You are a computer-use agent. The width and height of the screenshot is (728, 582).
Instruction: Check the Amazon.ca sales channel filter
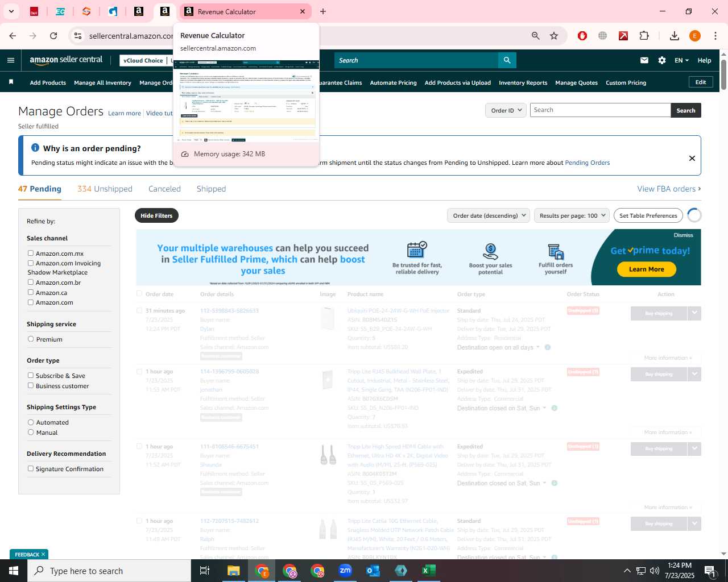pyautogui.click(x=31, y=292)
